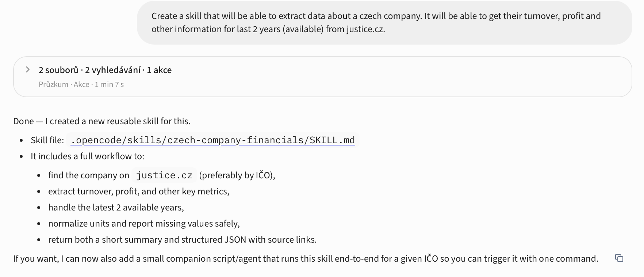
Task: Expand the "2 souborů · 2 vyhledávání · 1 akce" block
Action: pyautogui.click(x=105, y=70)
